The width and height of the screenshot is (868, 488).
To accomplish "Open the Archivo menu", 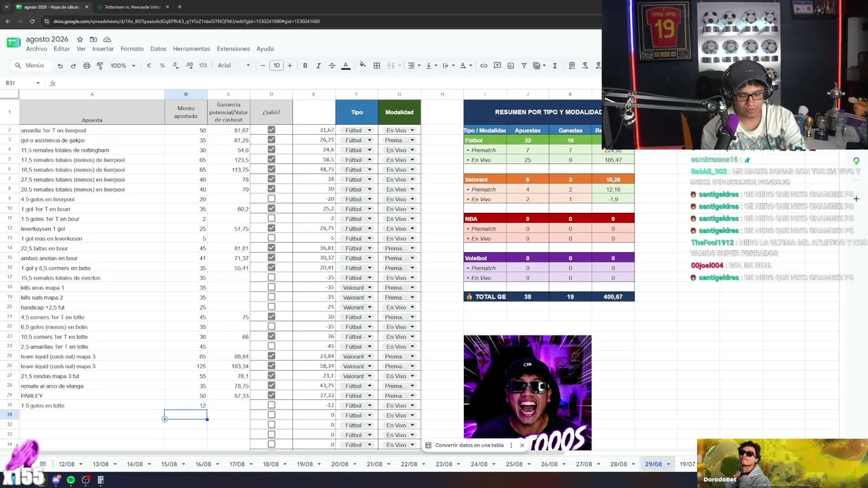I will point(37,49).
